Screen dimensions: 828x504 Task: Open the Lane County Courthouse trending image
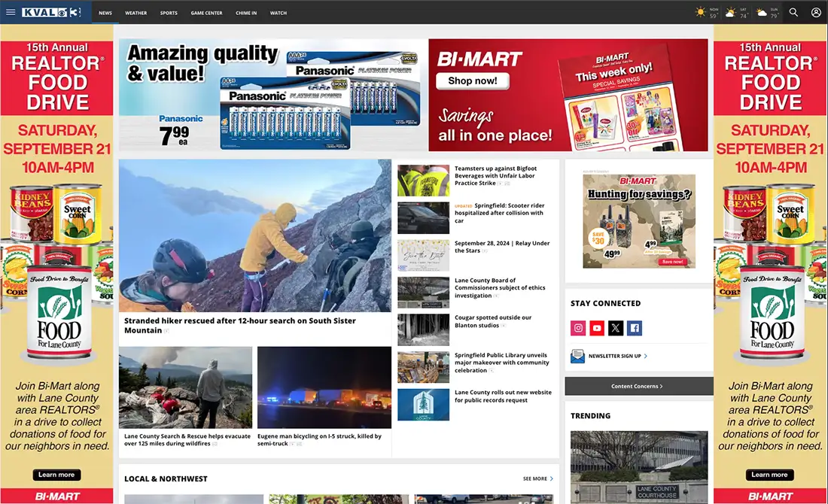(639, 467)
